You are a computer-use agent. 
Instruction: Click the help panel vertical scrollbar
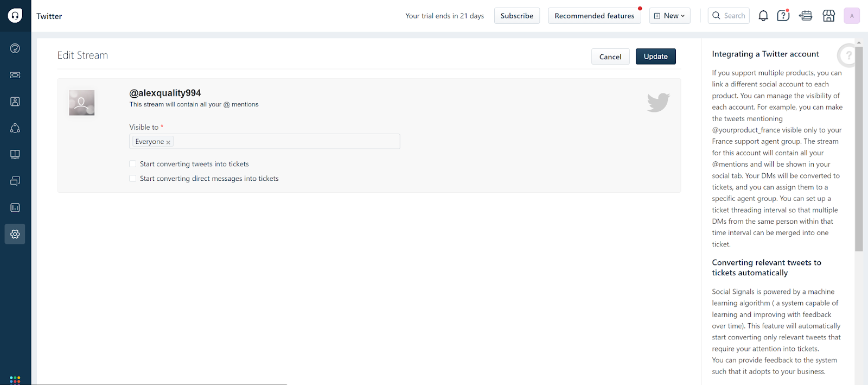(858, 147)
